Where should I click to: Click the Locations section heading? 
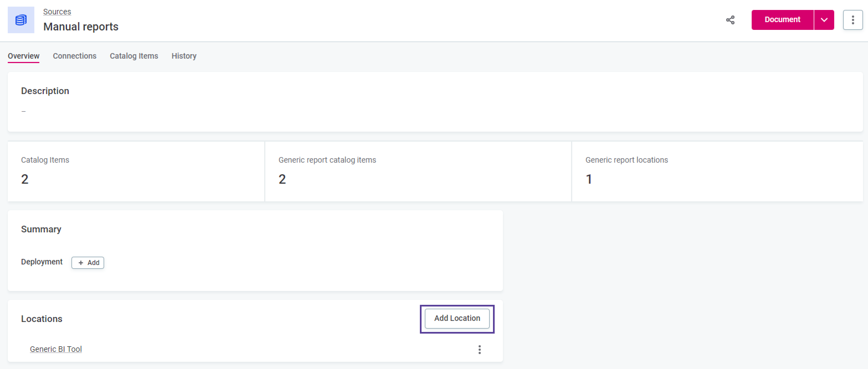(42, 319)
